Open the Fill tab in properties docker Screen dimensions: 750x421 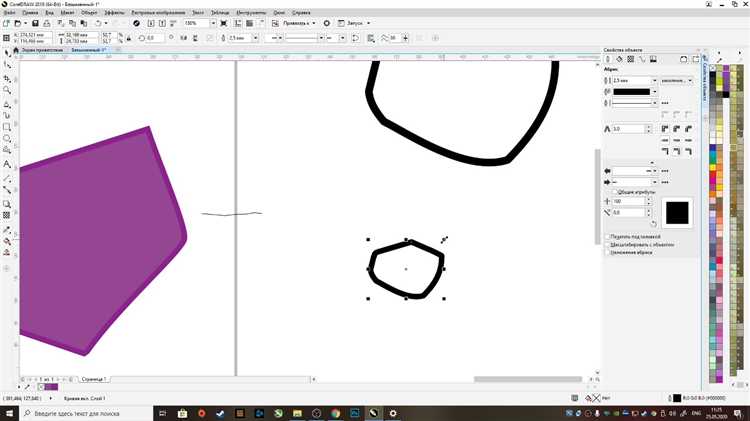619,59
